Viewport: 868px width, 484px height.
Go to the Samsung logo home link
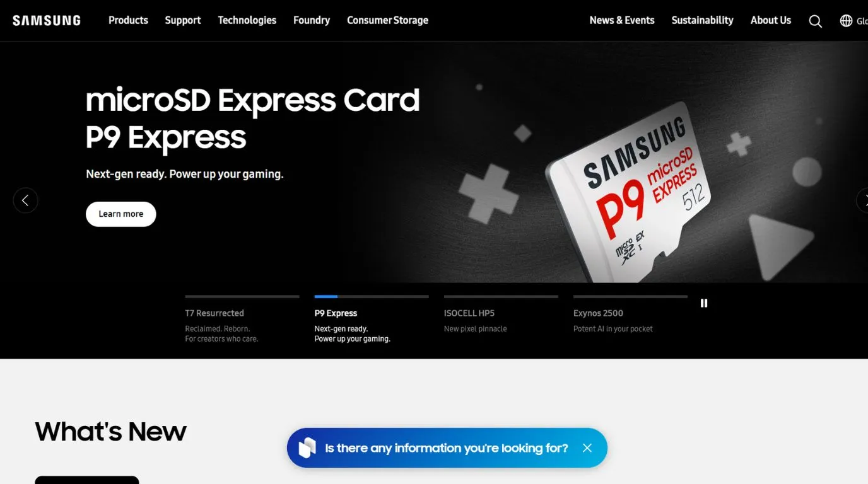(47, 20)
